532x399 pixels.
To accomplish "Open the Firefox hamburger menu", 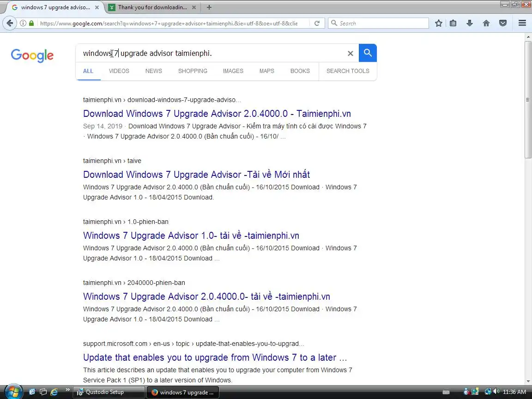I will (x=522, y=23).
